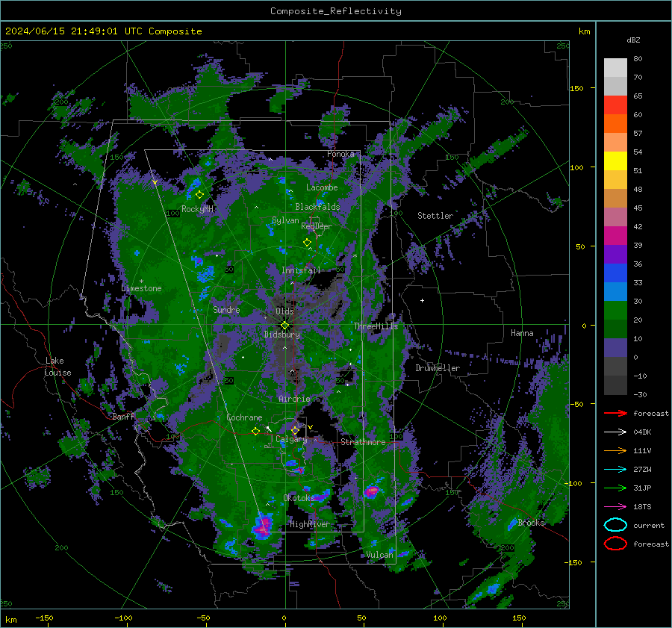This screenshot has width=672, height=628.
Task: Click the yellow V marker northwest of RockyMH
Action: tap(155, 183)
